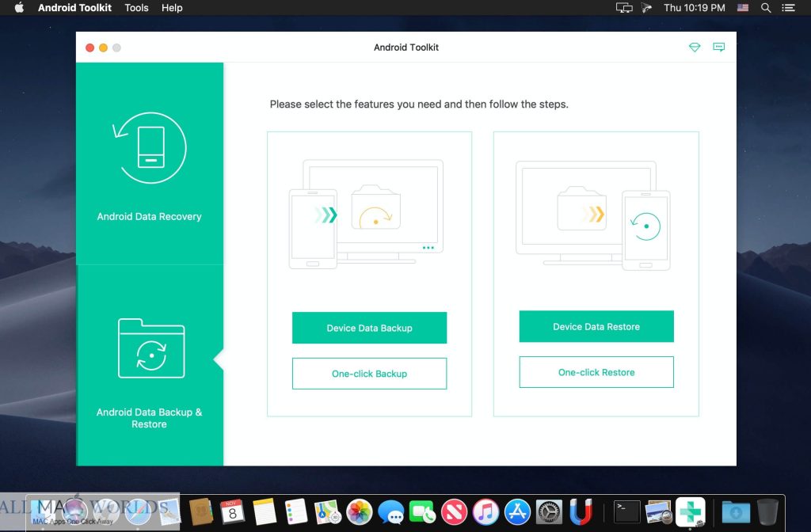Open App Store from the Dock
Image resolution: width=811 pixels, height=532 pixels.
coord(517,512)
